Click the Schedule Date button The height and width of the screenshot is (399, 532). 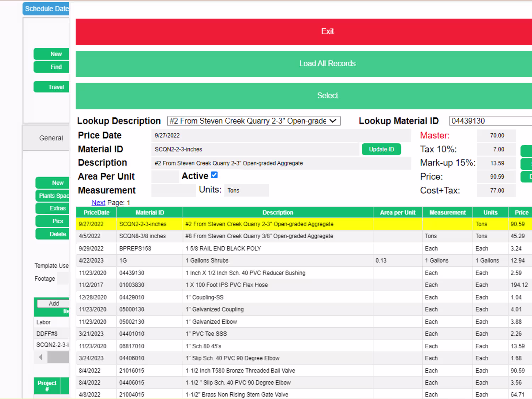[46, 9]
